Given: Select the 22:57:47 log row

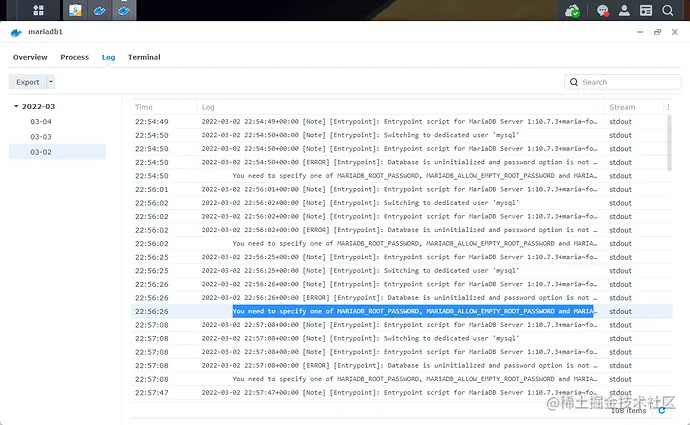Looking at the screenshot, I should coord(401,392).
